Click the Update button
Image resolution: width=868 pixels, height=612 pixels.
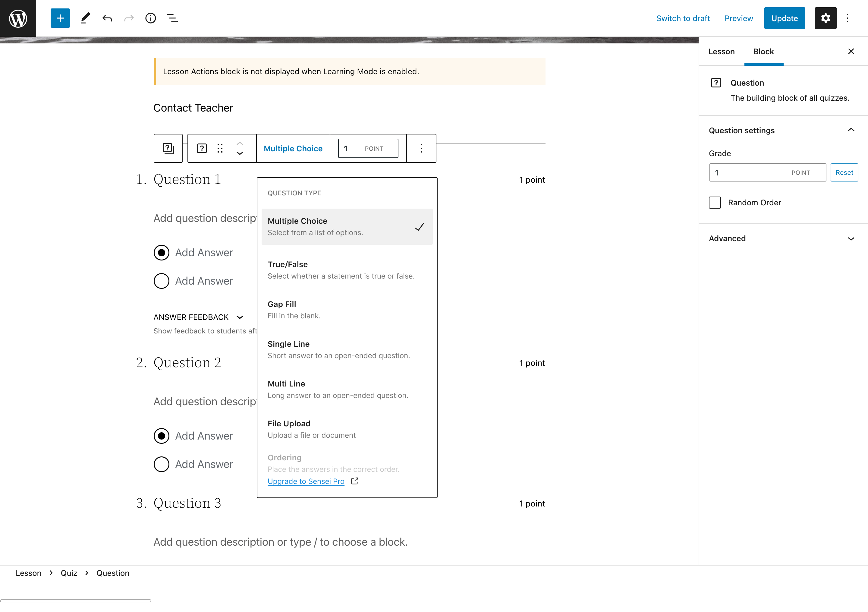(x=785, y=18)
